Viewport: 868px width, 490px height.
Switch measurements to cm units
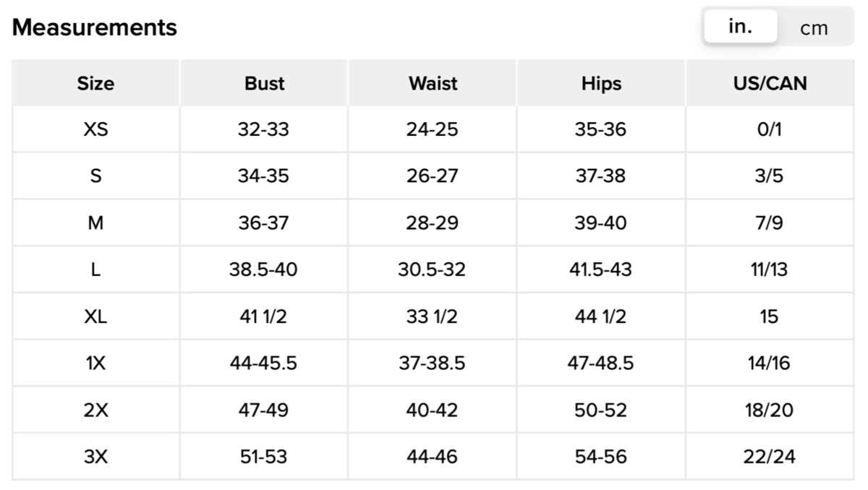coord(814,28)
